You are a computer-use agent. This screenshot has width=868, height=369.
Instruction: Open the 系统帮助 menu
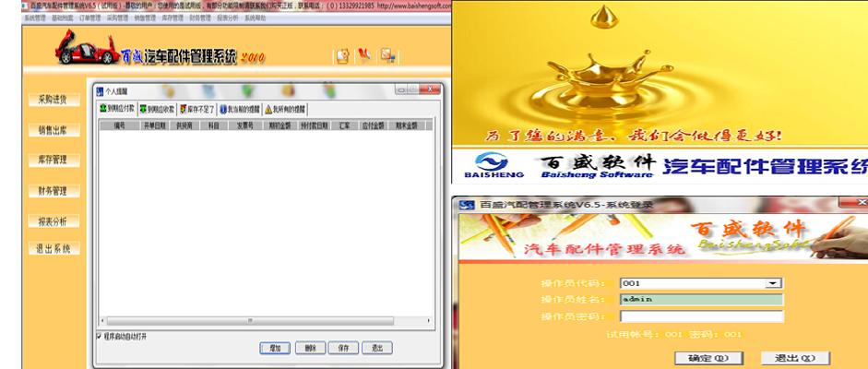tap(256, 18)
